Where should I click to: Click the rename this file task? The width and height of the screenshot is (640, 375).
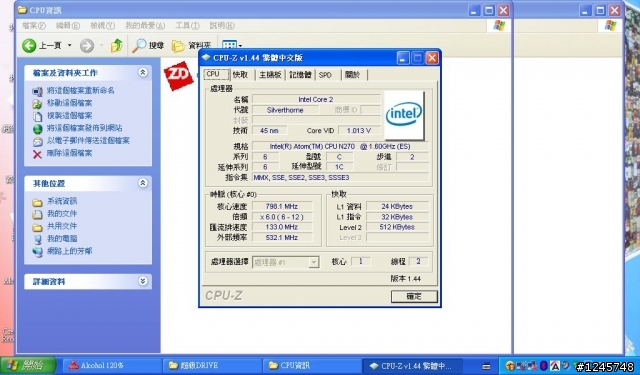pyautogui.click(x=80, y=91)
